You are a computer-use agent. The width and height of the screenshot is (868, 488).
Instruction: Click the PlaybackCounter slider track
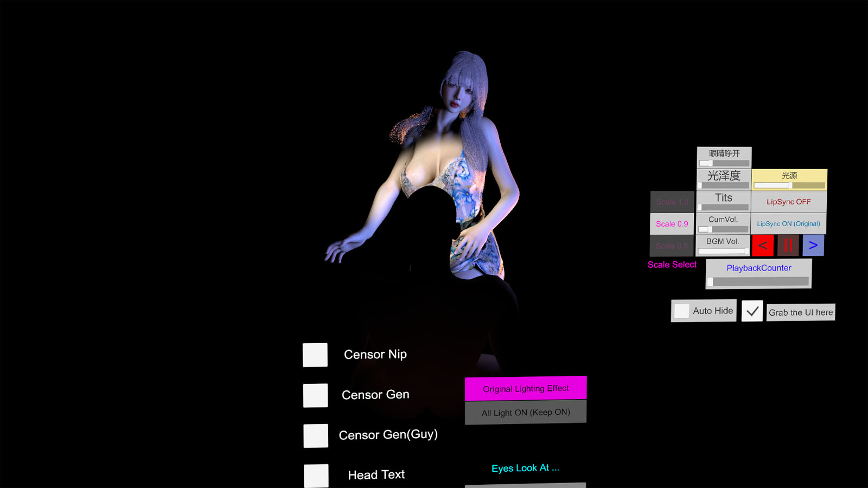pyautogui.click(x=759, y=281)
